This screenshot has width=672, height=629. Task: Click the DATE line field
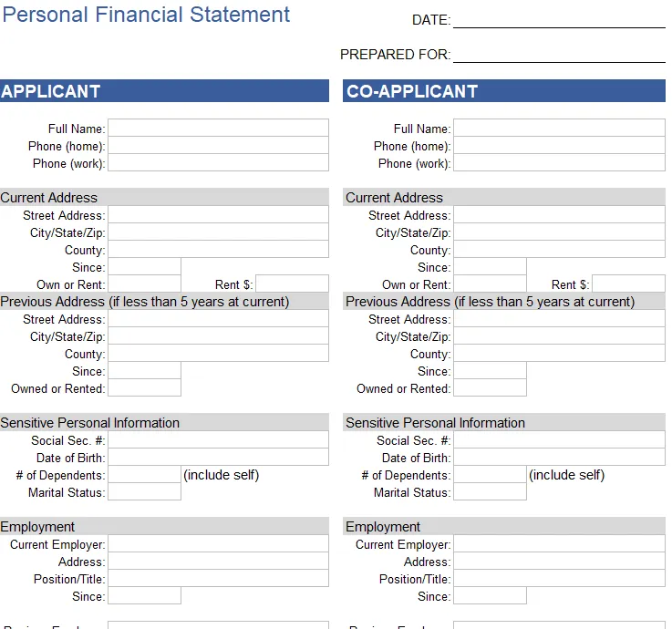tap(559, 20)
